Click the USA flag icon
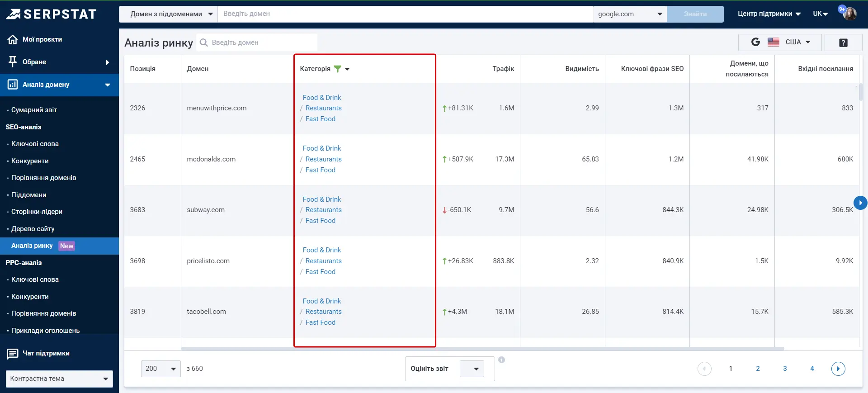Image resolution: width=868 pixels, height=393 pixels. (774, 42)
